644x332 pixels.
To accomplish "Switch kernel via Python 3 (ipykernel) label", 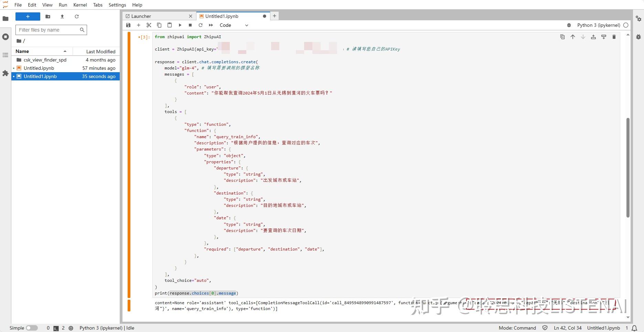I will click(x=599, y=25).
